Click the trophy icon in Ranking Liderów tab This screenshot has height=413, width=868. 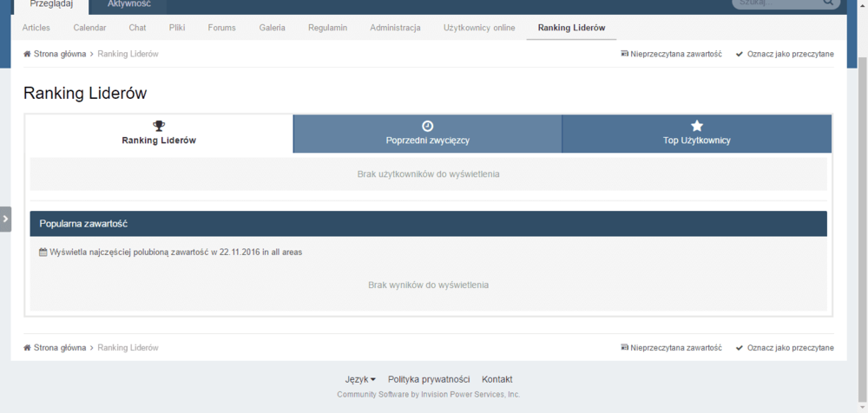pyautogui.click(x=159, y=126)
